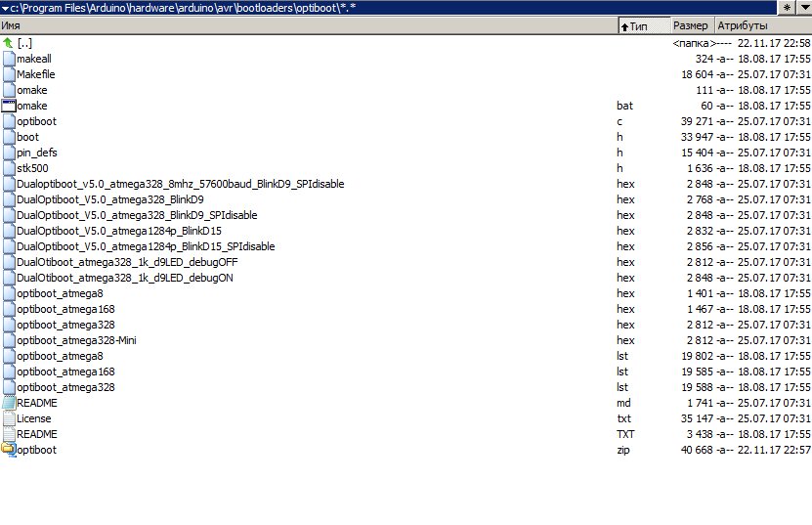Click the zip extension of optiboot

(623, 450)
